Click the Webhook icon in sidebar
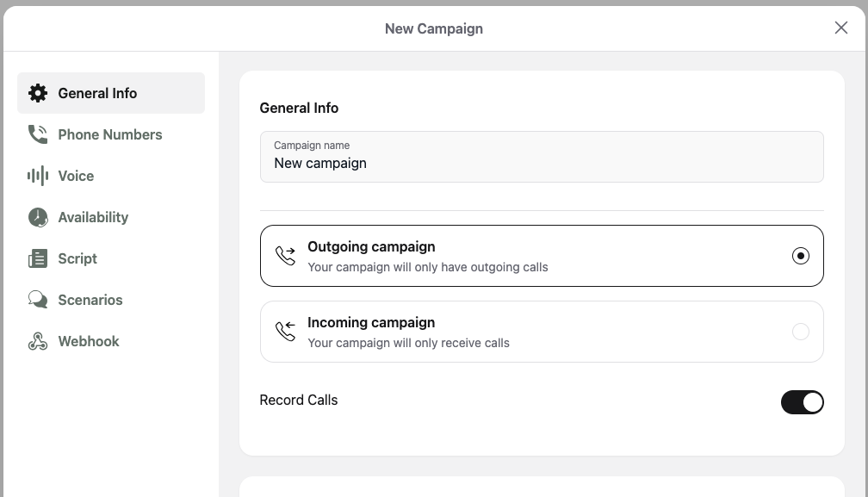 pos(38,341)
